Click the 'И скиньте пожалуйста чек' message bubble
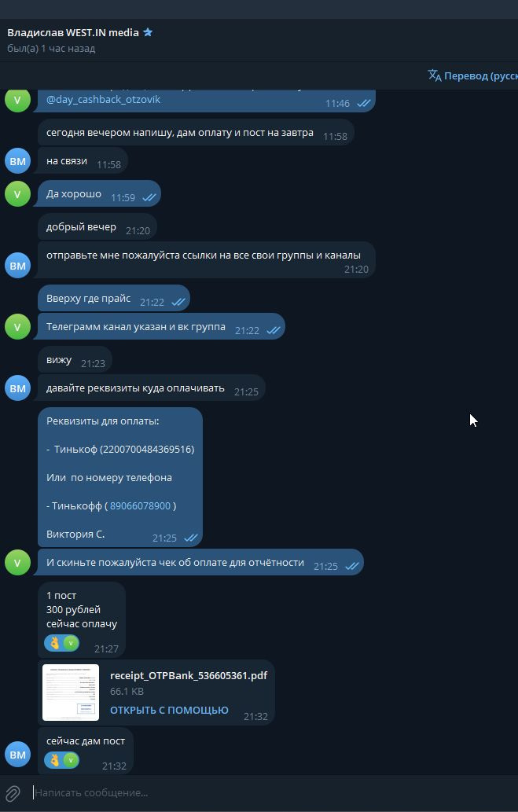This screenshot has width=518, height=812. pyautogui.click(x=200, y=562)
